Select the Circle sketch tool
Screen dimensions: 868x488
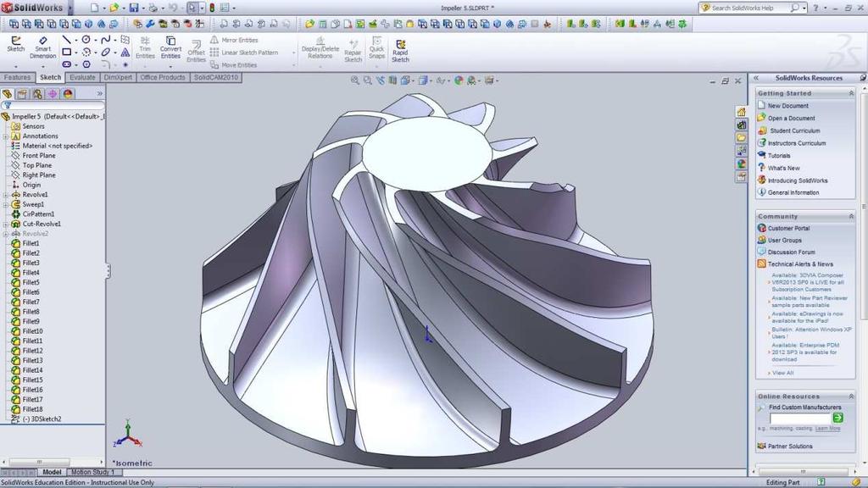[86, 40]
